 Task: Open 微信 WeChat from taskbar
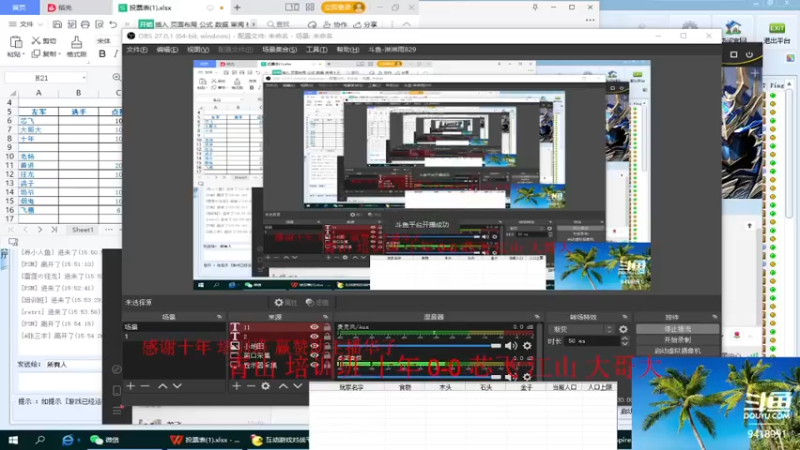tap(104, 440)
